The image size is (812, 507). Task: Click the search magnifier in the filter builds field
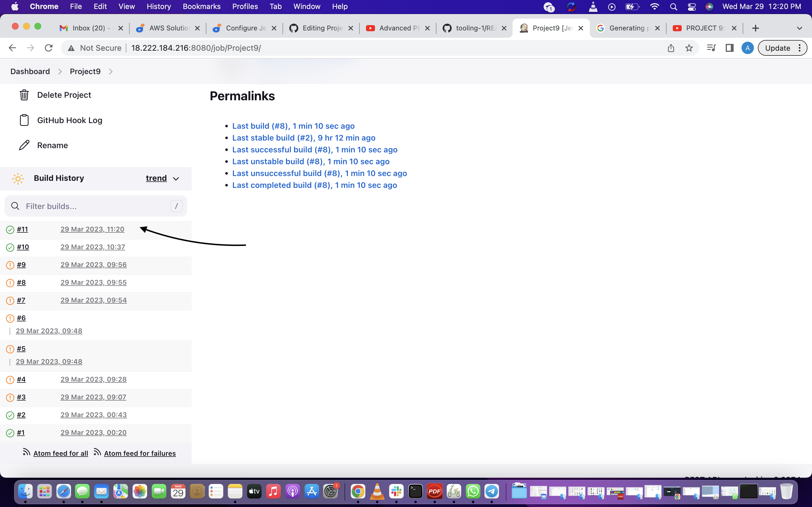(15, 206)
